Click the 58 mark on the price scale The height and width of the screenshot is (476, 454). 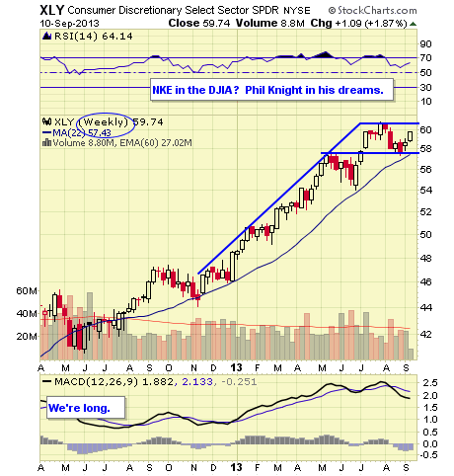(425, 149)
